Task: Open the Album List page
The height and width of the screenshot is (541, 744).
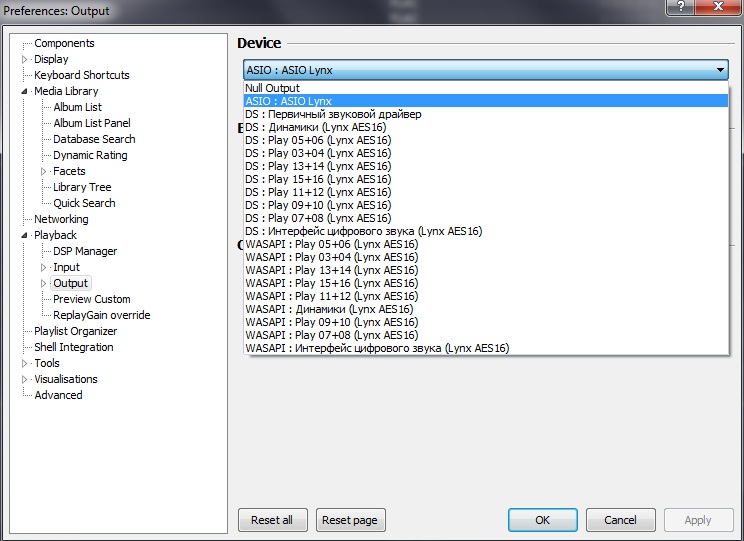Action: (x=77, y=107)
